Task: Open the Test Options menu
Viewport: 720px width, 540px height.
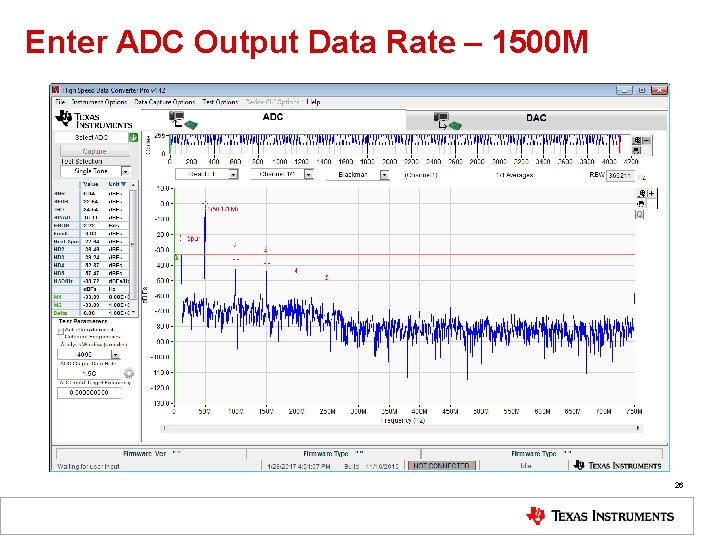Action: [x=220, y=102]
